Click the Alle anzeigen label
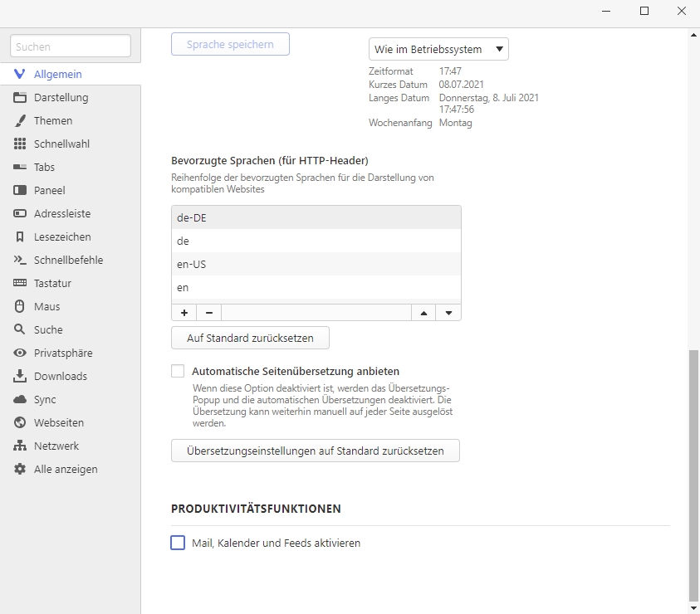The image size is (700, 614). tap(66, 469)
